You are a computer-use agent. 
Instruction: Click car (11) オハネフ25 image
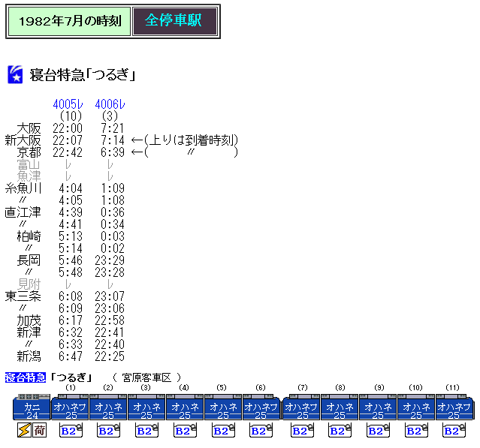tap(454, 407)
